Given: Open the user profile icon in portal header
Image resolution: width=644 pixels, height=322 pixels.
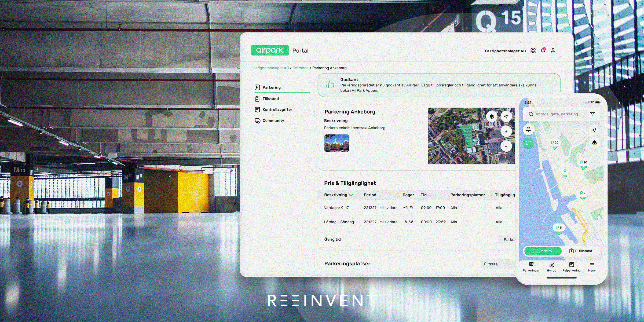Looking at the screenshot, I should coord(553,50).
